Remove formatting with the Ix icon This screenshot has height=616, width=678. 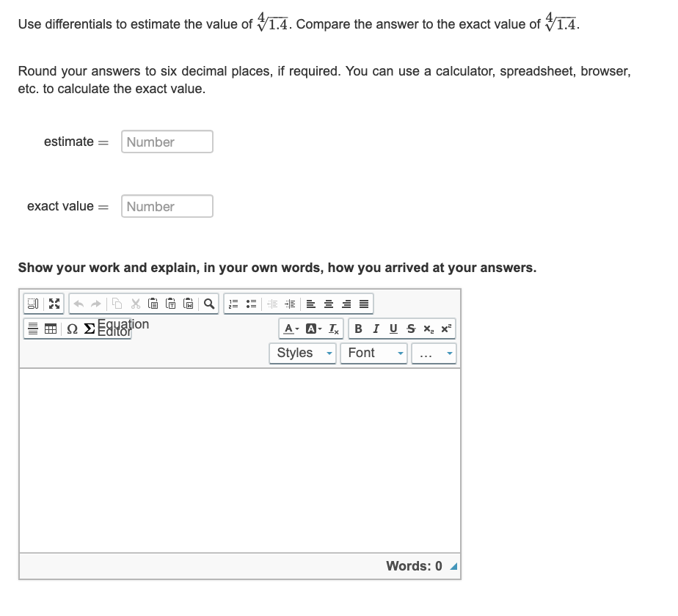(334, 328)
